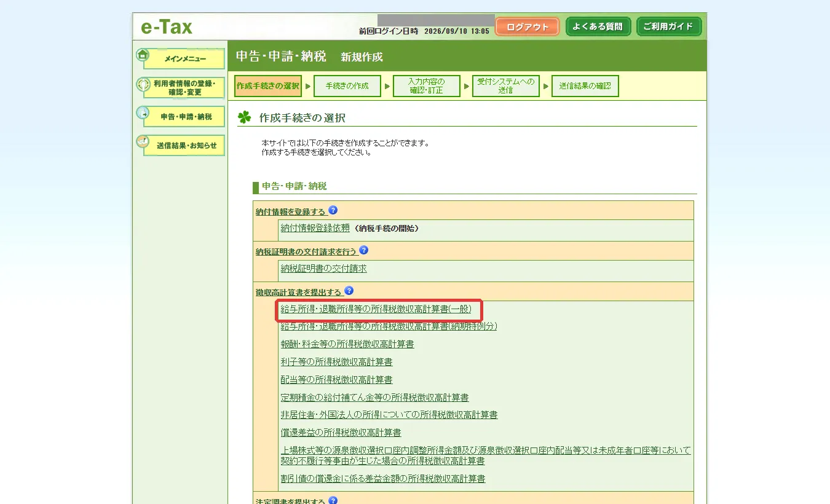Open よくある質問 page
This screenshot has height=504, width=830.
(598, 27)
